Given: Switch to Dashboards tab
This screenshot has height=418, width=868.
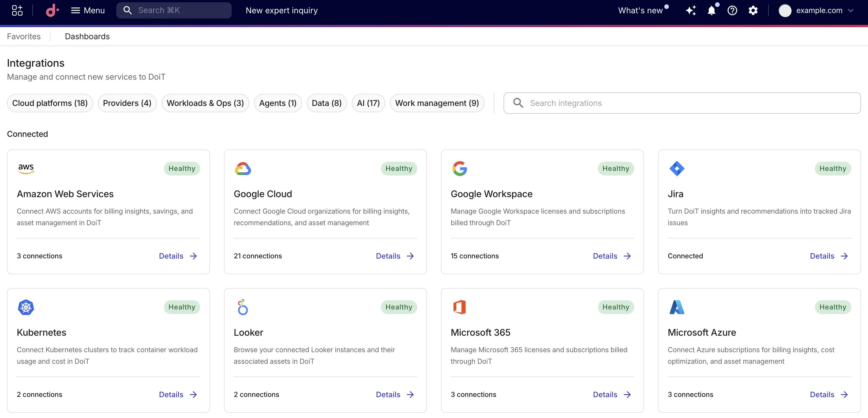Looking at the screenshot, I should [x=87, y=36].
